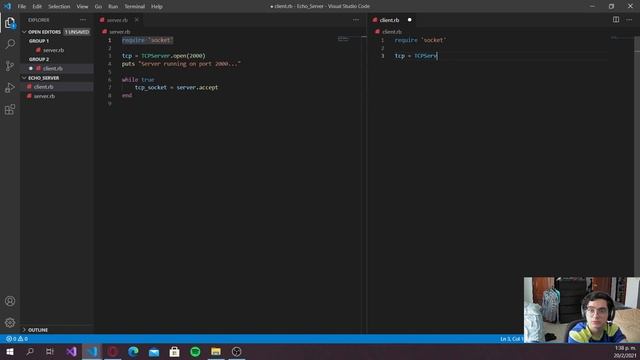Open the Edit menu
Viewport: 640px width, 360px height.
[x=37, y=7]
